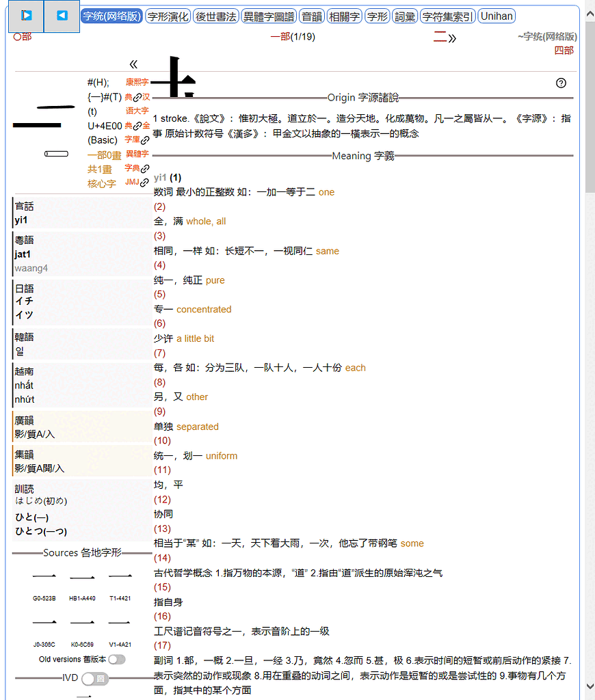Open the 異體字 link
The image size is (595, 700).
[x=137, y=154]
